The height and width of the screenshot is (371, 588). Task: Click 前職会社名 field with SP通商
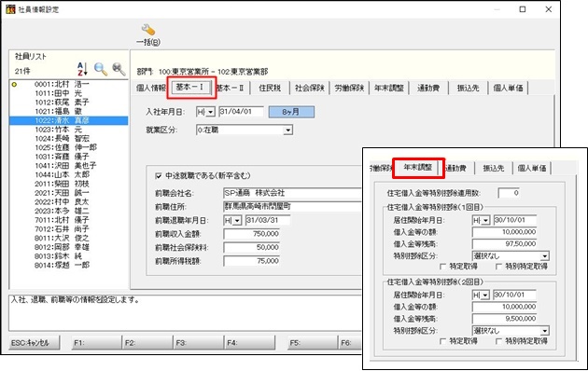click(x=292, y=193)
